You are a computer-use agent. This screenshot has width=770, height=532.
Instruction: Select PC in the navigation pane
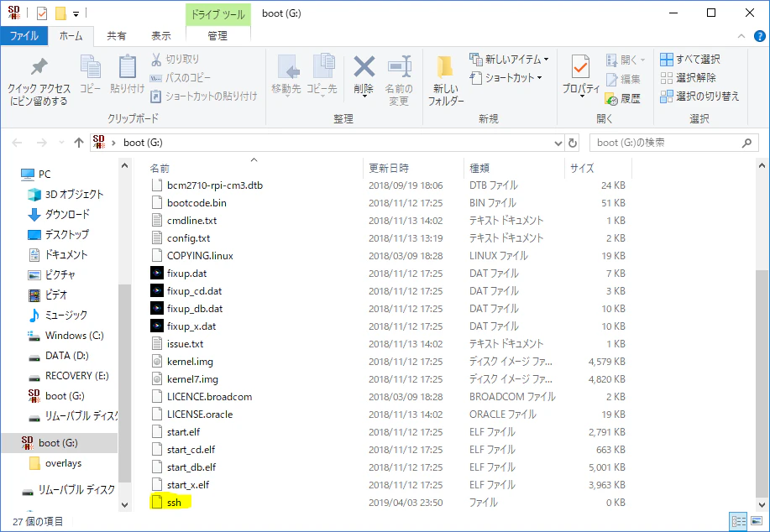click(45, 175)
